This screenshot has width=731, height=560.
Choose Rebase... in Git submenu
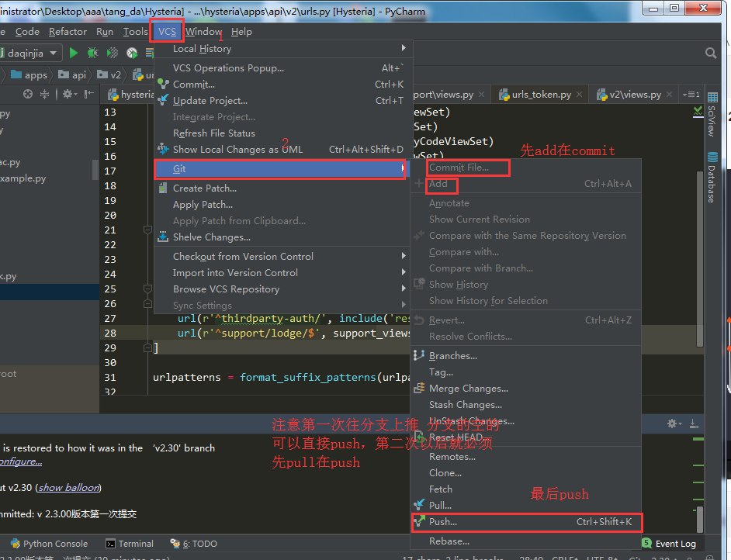point(526,541)
